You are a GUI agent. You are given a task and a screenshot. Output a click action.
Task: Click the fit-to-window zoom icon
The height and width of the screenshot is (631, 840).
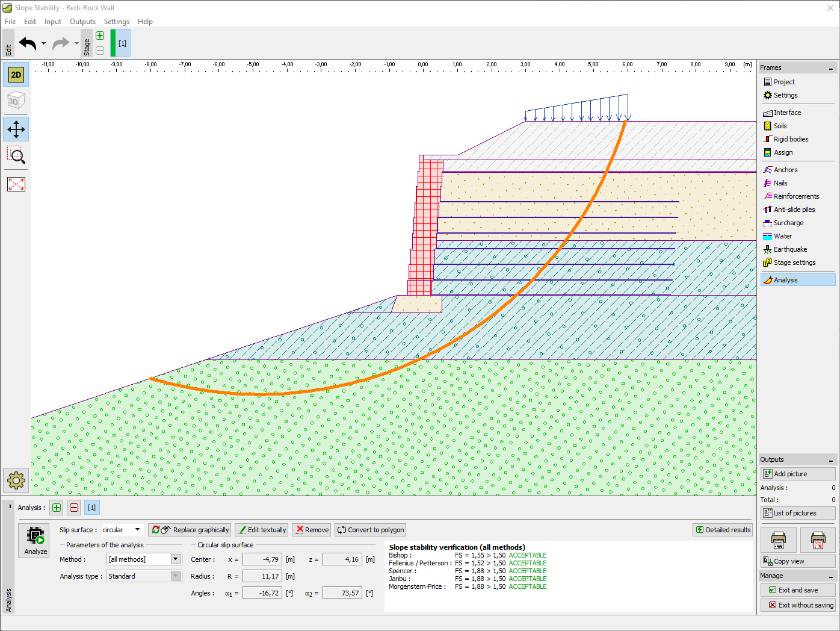pyautogui.click(x=16, y=184)
